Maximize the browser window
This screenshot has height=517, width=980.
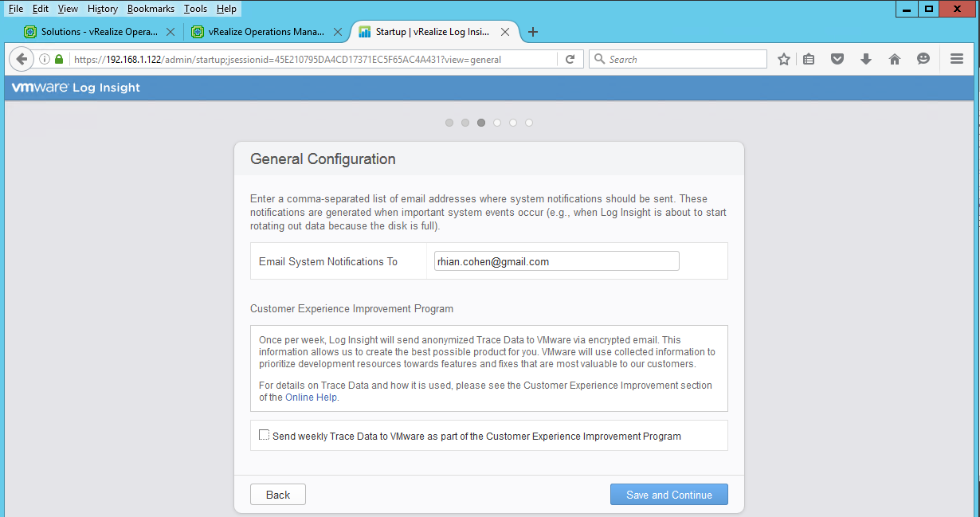pos(929,8)
